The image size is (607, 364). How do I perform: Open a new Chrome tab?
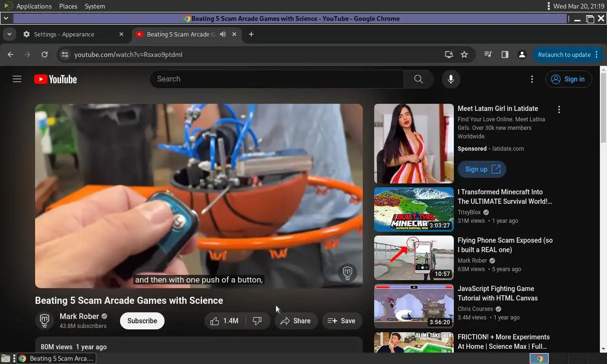251,34
